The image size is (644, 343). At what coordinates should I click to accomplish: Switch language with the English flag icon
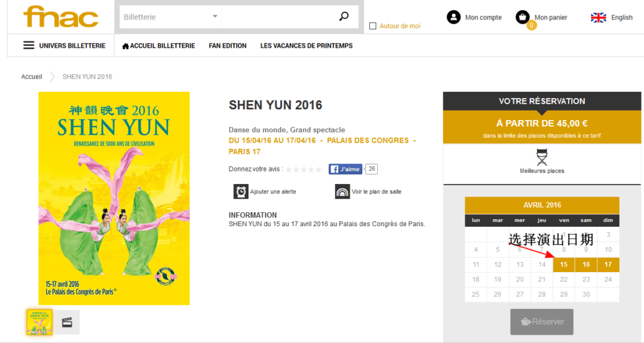point(598,18)
